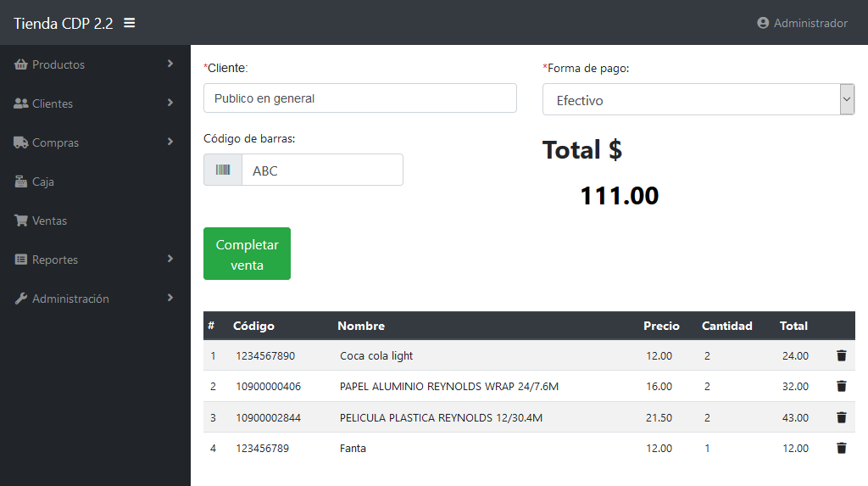Delete the Fanta row with trash icon

pyautogui.click(x=841, y=448)
